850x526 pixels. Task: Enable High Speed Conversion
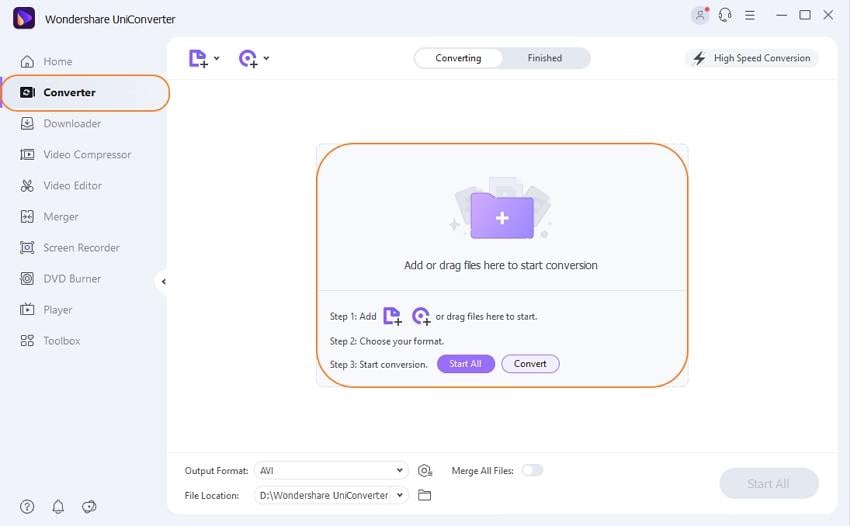point(752,58)
